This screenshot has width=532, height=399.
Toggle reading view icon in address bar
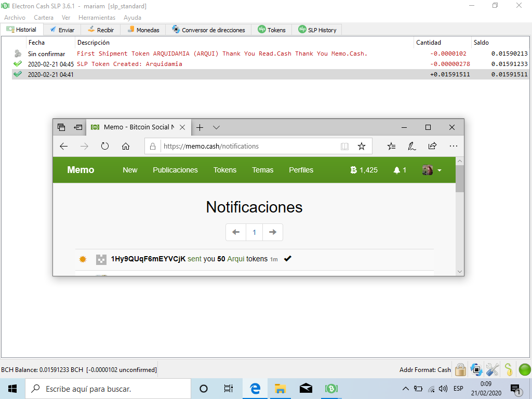point(344,146)
